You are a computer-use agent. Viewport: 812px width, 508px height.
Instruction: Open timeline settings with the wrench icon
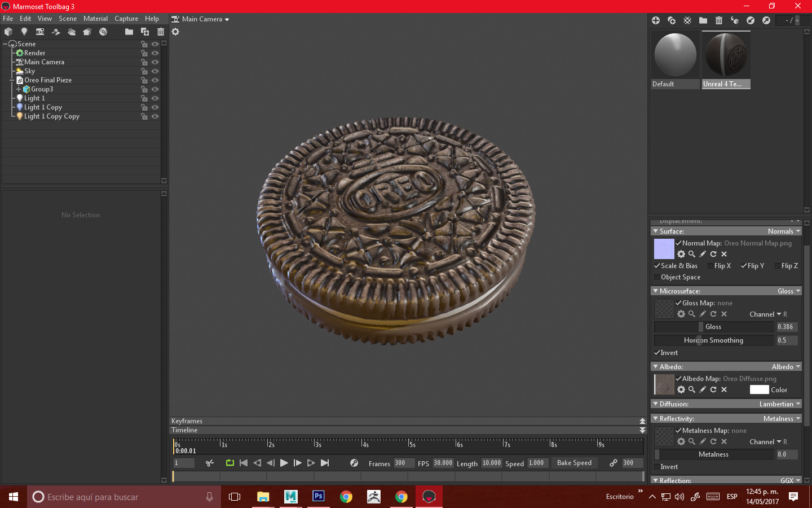pos(354,463)
